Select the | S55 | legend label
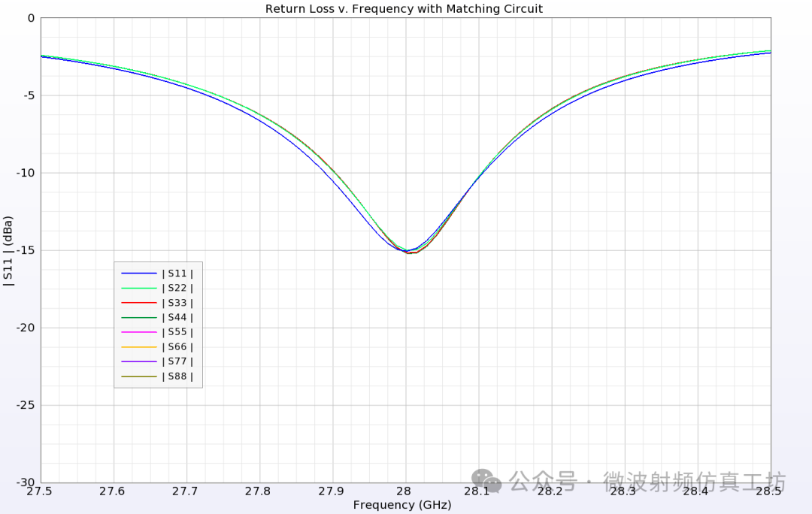The image size is (812, 514). coord(177,332)
